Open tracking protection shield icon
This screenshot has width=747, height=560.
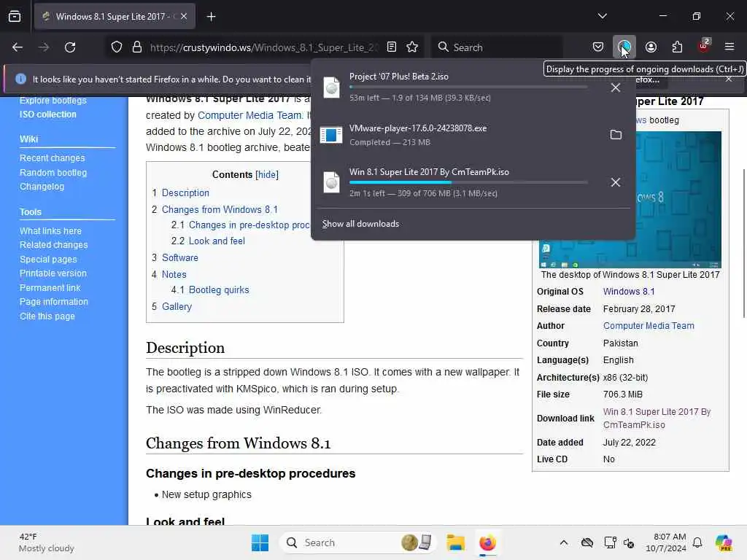click(x=117, y=47)
